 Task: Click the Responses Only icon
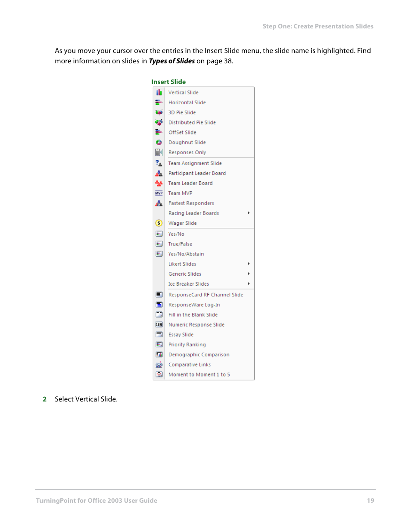[x=159, y=152]
